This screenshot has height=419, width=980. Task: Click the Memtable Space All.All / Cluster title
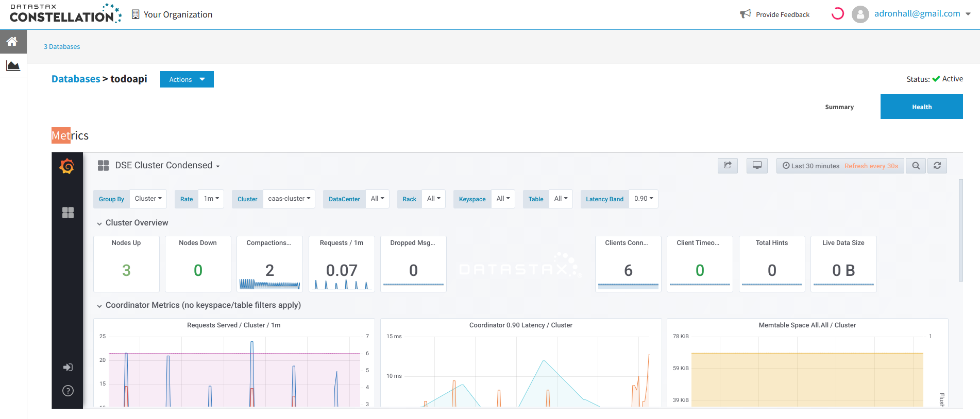807,325
